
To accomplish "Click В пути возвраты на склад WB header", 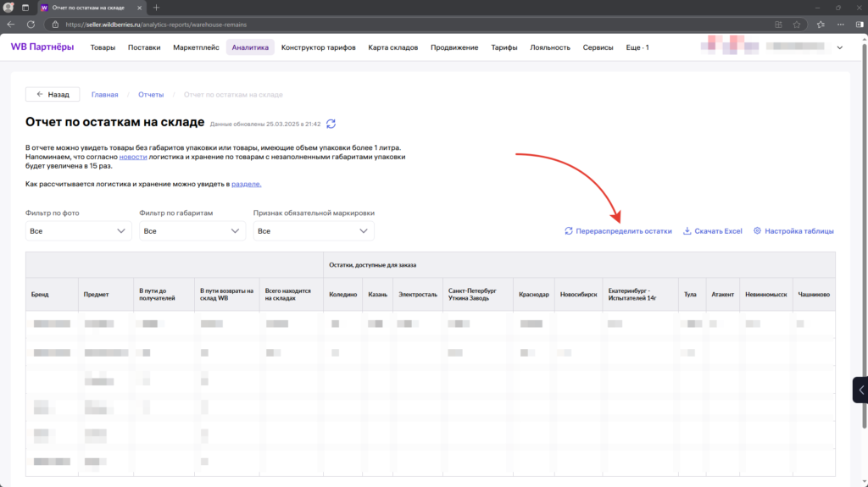I will coord(226,295).
